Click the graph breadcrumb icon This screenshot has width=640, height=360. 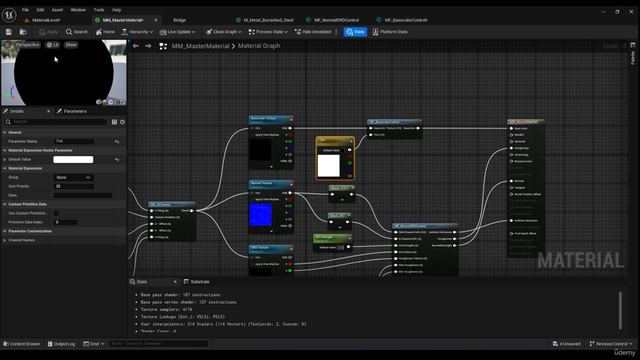point(163,46)
